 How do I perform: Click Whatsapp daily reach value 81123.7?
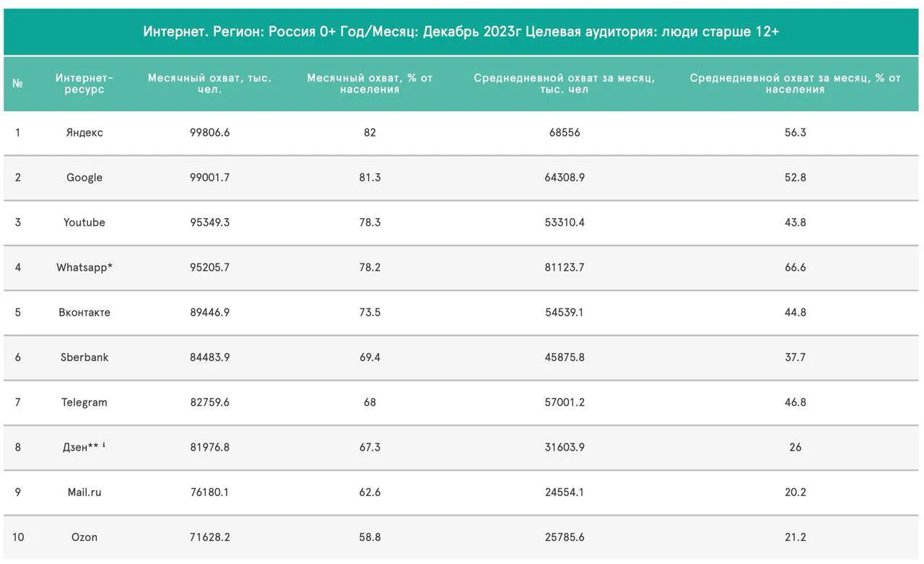pos(565,268)
